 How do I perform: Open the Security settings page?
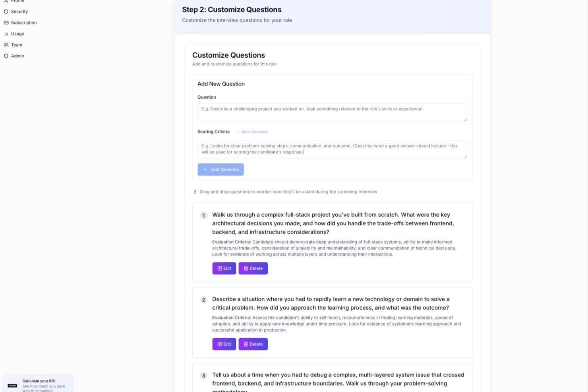tap(19, 12)
